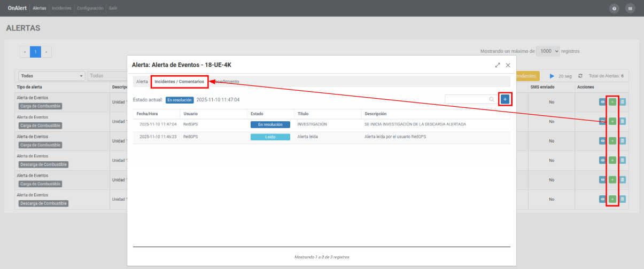Open Configuración in the top navigation
The image size is (644, 269).
(90, 8)
